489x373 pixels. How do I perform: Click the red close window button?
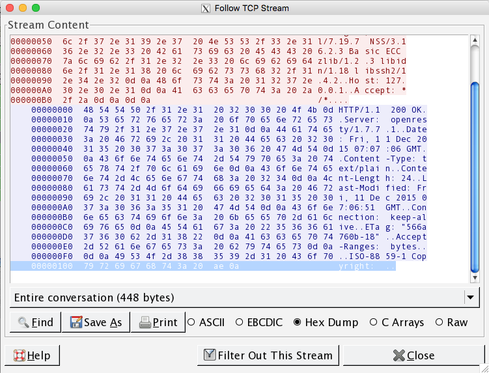coord(10,8)
